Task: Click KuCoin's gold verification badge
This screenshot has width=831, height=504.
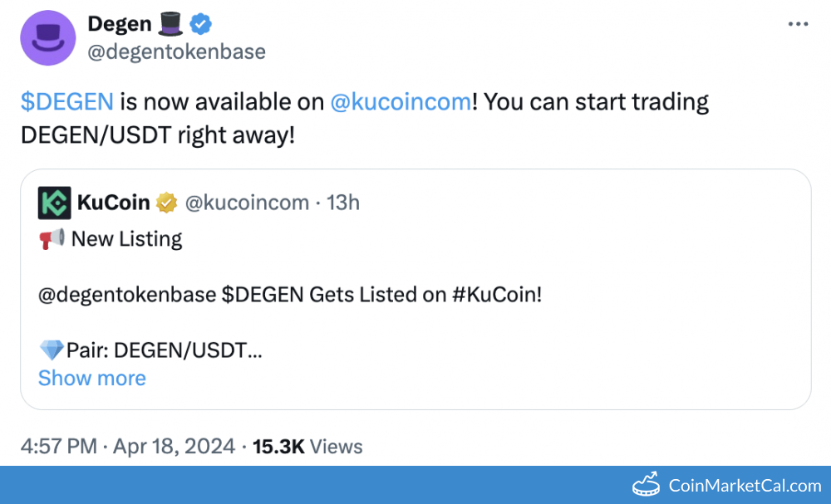Action: (x=167, y=202)
